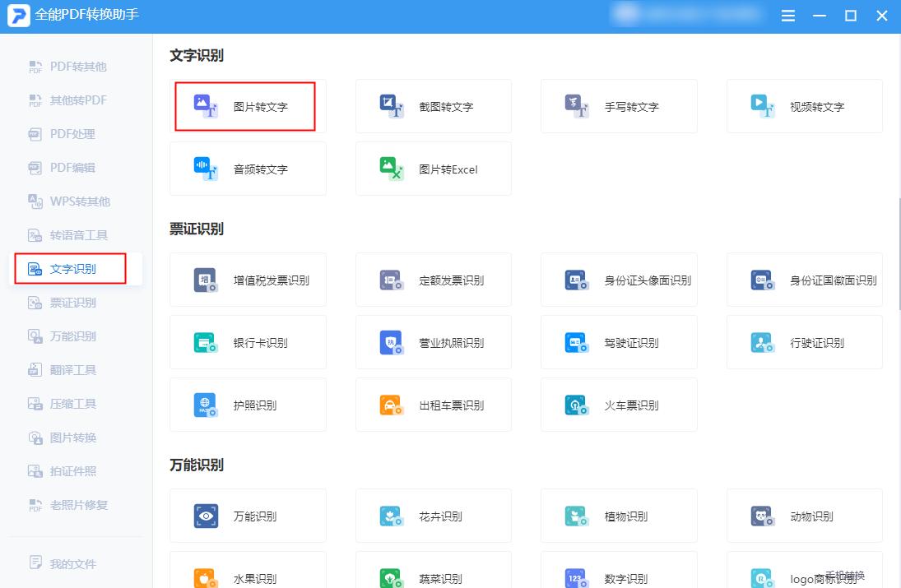The width and height of the screenshot is (901, 588).
Task: Launch the 视频转文字 tool
Action: (x=804, y=105)
